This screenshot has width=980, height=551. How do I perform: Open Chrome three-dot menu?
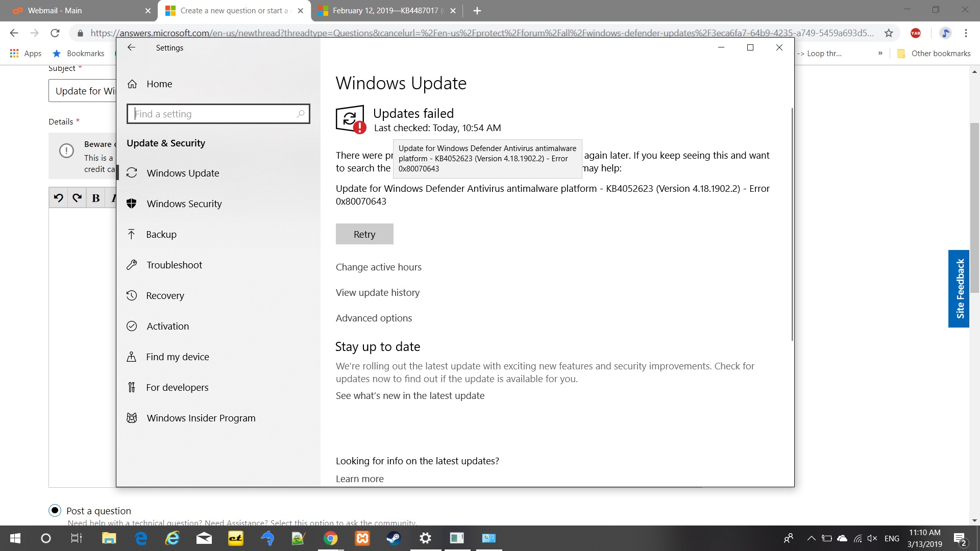coord(966,33)
